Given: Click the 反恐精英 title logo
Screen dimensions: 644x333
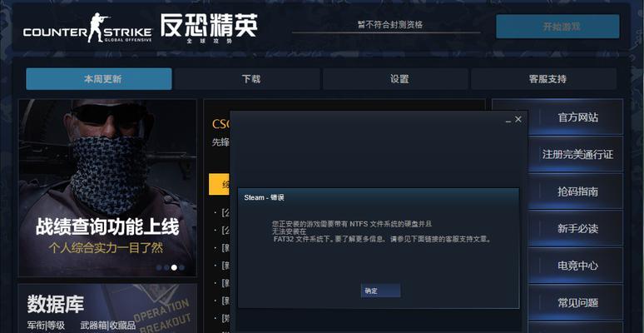Looking at the screenshot, I should coord(209,29).
